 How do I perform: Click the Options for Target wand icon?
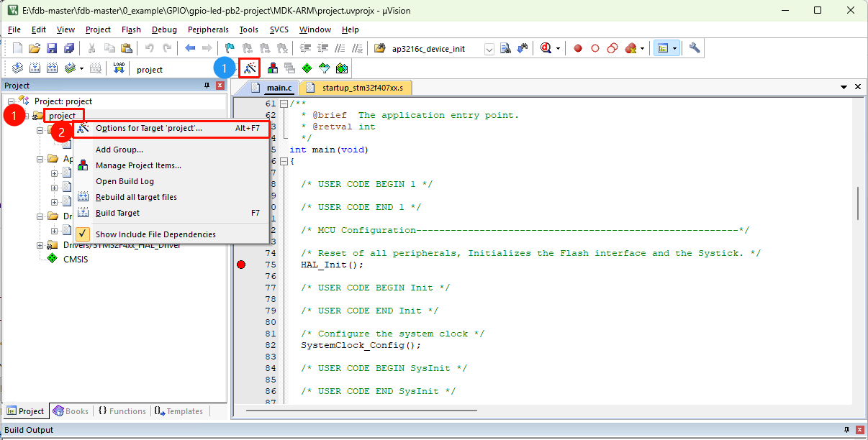(250, 68)
